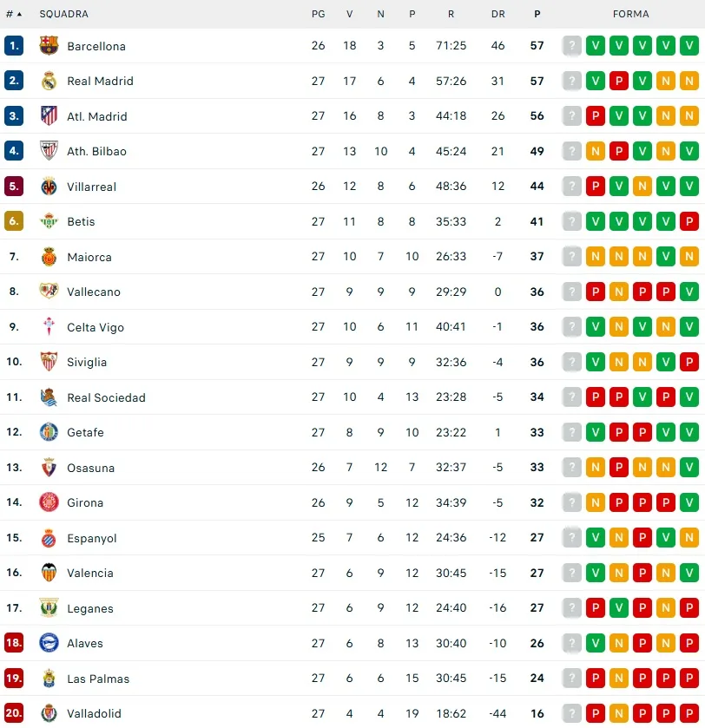Open the Atl. Madrid team link
The image size is (705, 728).
97,116
